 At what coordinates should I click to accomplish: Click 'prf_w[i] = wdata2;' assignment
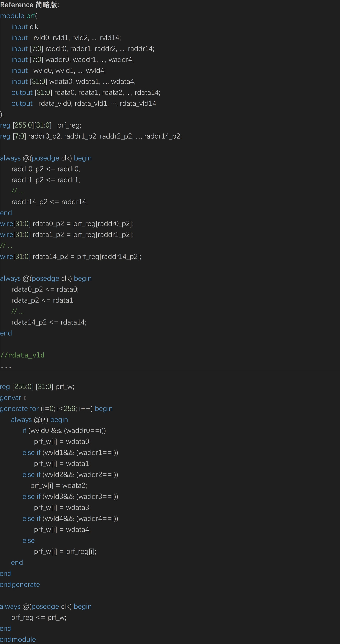(x=58, y=486)
